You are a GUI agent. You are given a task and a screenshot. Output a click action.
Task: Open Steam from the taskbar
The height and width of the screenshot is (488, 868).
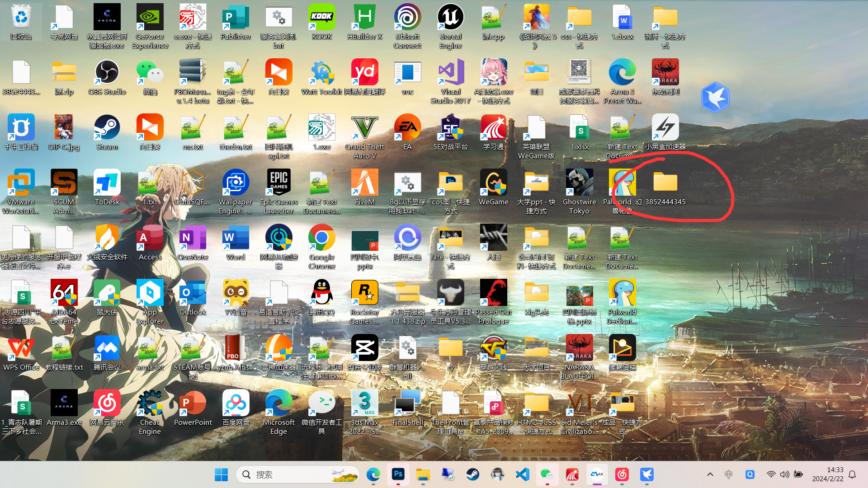click(x=473, y=474)
